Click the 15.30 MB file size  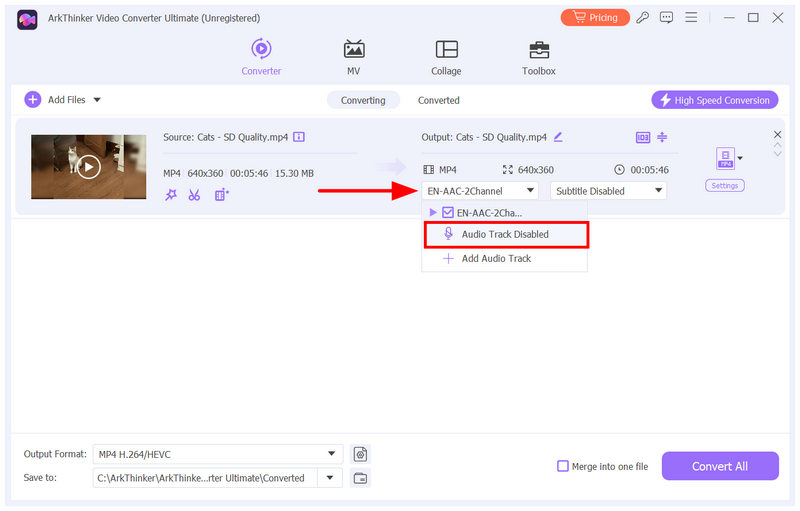click(x=294, y=173)
